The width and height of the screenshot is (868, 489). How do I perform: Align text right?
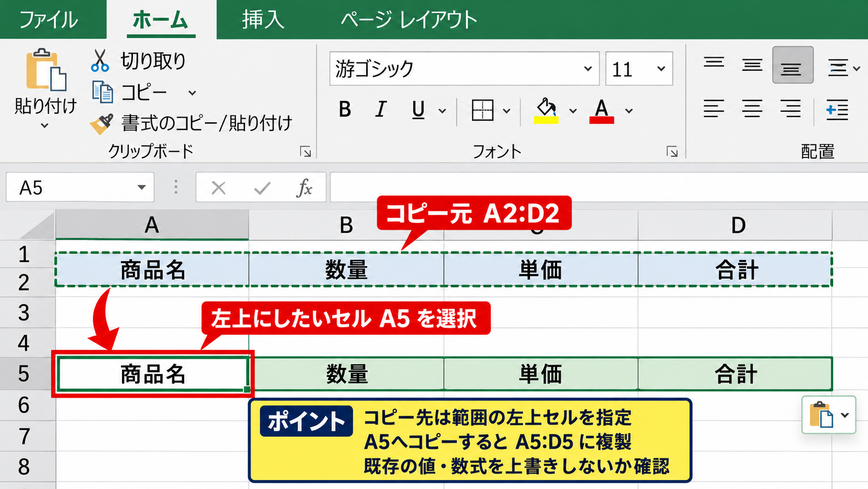tap(791, 109)
